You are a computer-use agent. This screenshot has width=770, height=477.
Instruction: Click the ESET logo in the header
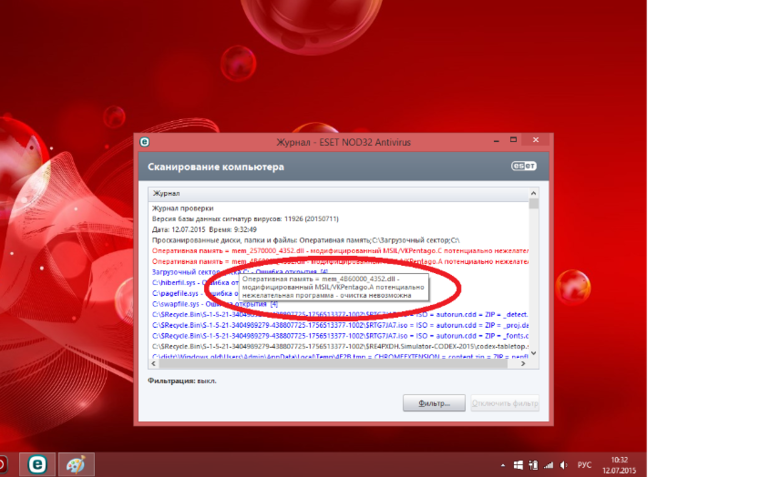pos(524,168)
